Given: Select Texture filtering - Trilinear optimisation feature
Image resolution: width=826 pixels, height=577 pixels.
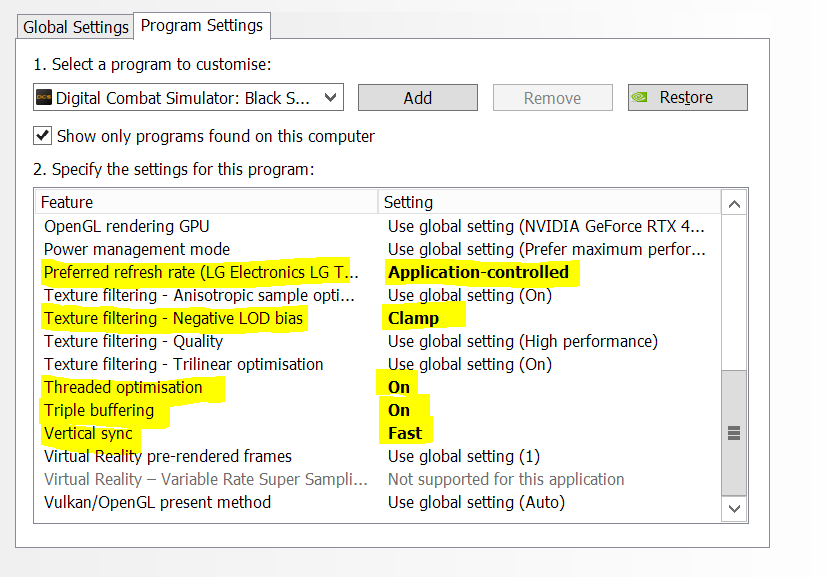Looking at the screenshot, I should tap(184, 364).
